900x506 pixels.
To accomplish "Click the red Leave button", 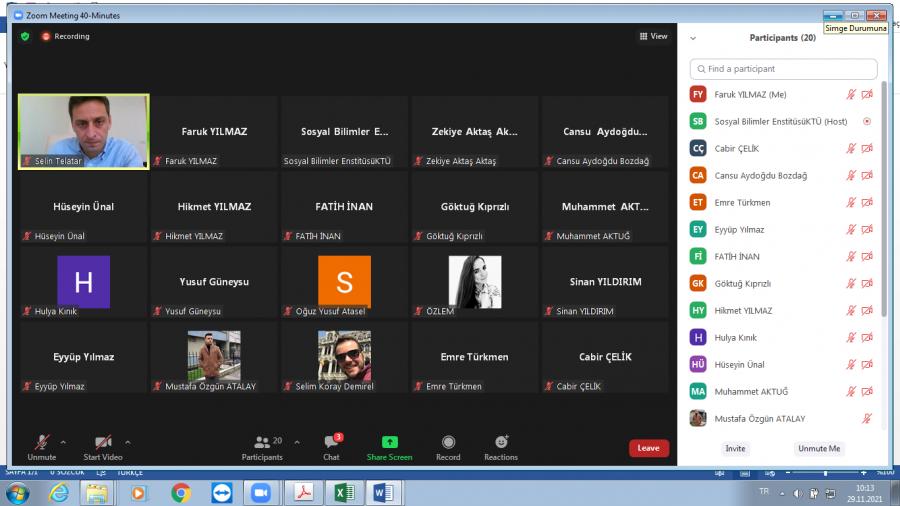I will pos(648,448).
